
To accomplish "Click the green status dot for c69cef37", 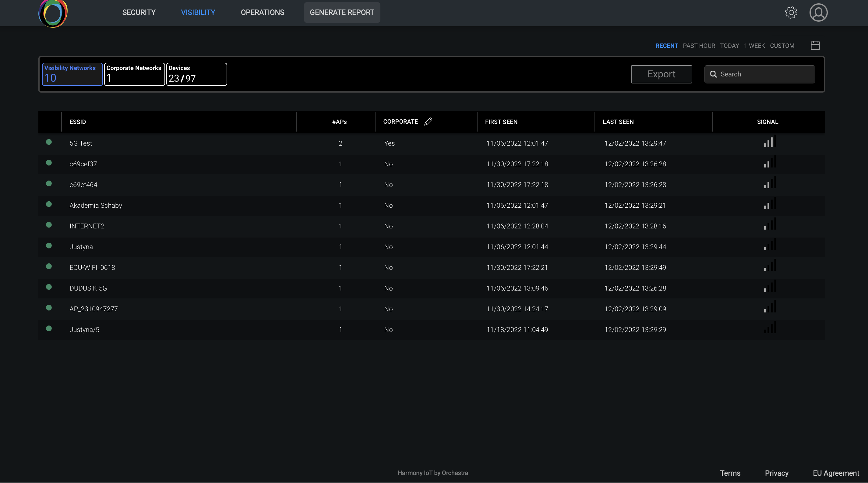I will [x=49, y=163].
